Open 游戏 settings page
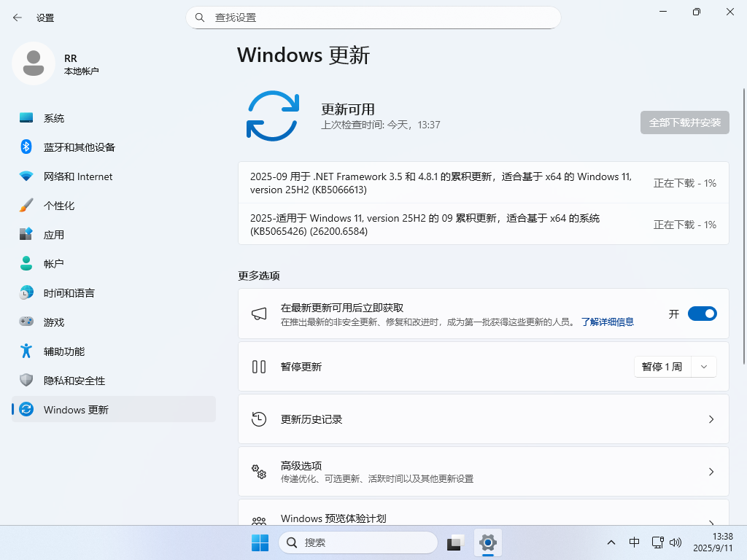The height and width of the screenshot is (560, 747). 114,322
